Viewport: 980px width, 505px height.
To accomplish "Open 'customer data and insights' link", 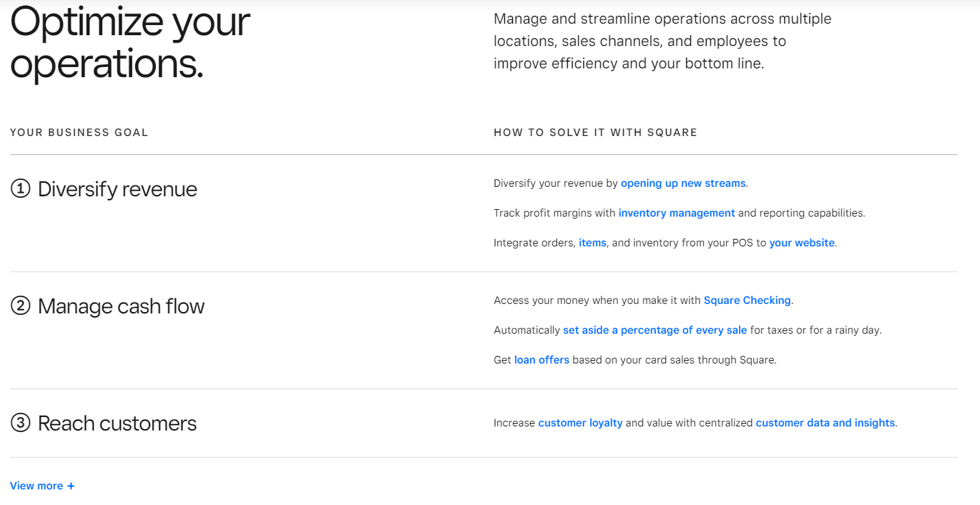I will 825,423.
